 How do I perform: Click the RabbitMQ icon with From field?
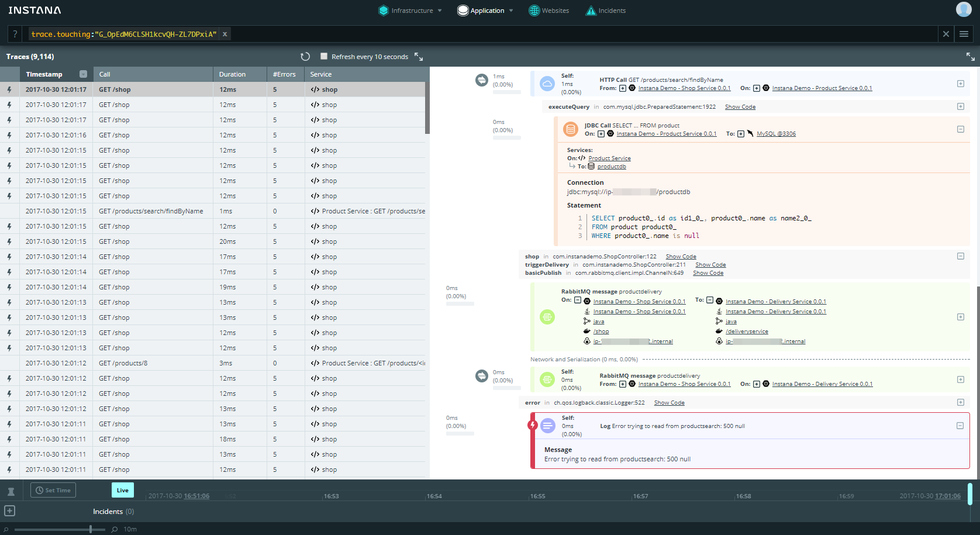(x=547, y=379)
